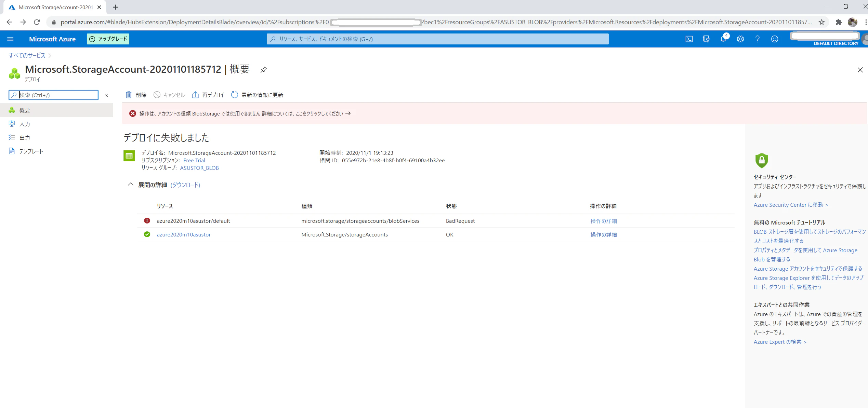
Task: Open Cloud Shell from the top bar
Action: (689, 39)
